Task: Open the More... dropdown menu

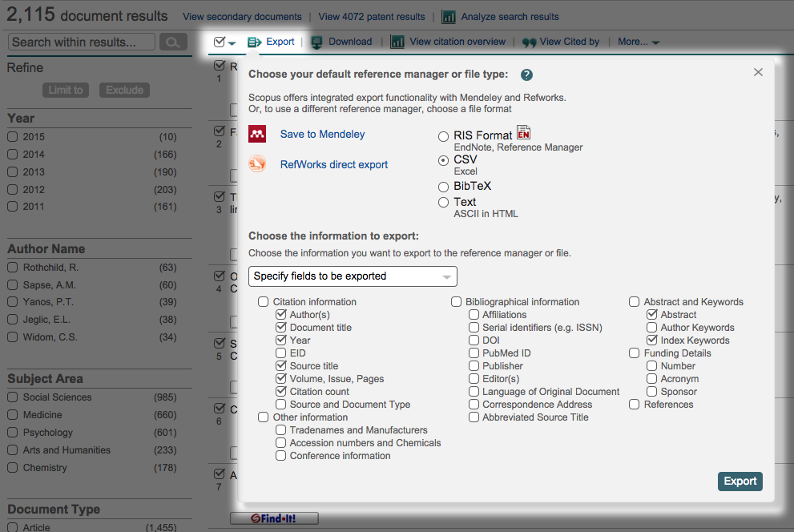Action: [x=639, y=42]
